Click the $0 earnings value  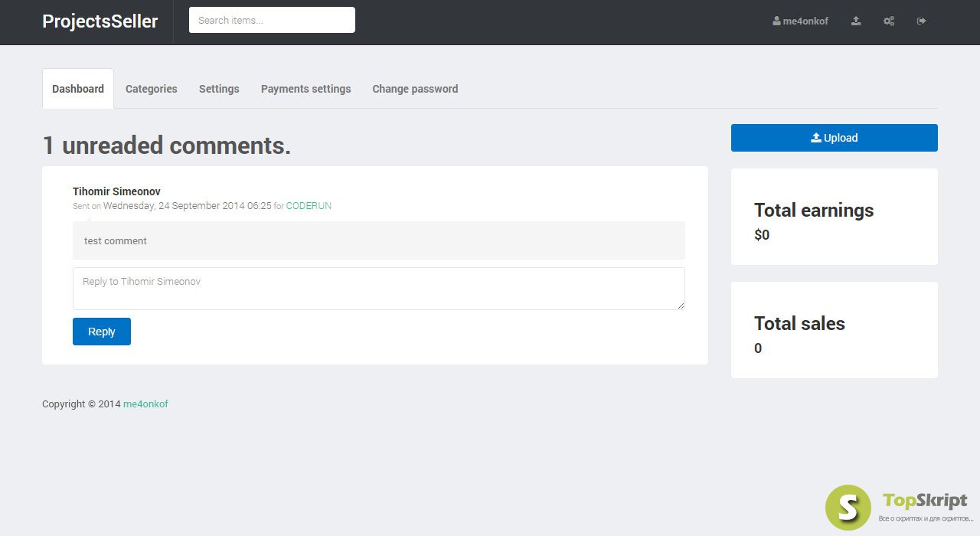[762, 235]
